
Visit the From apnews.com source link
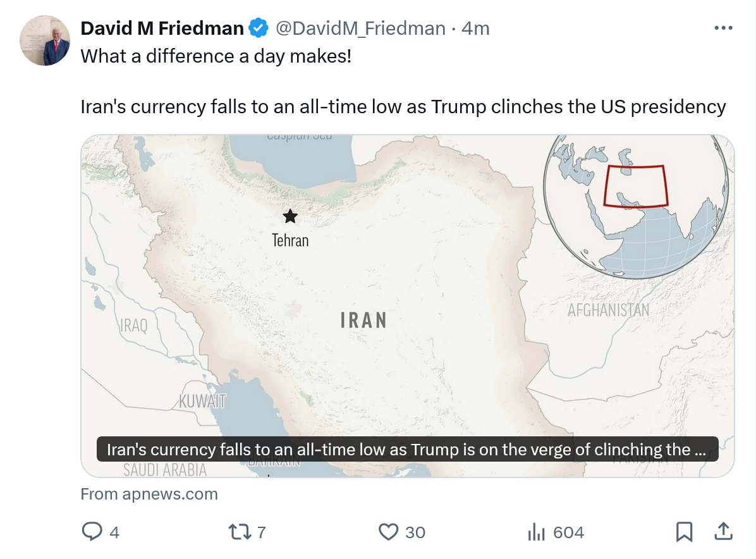point(149,494)
